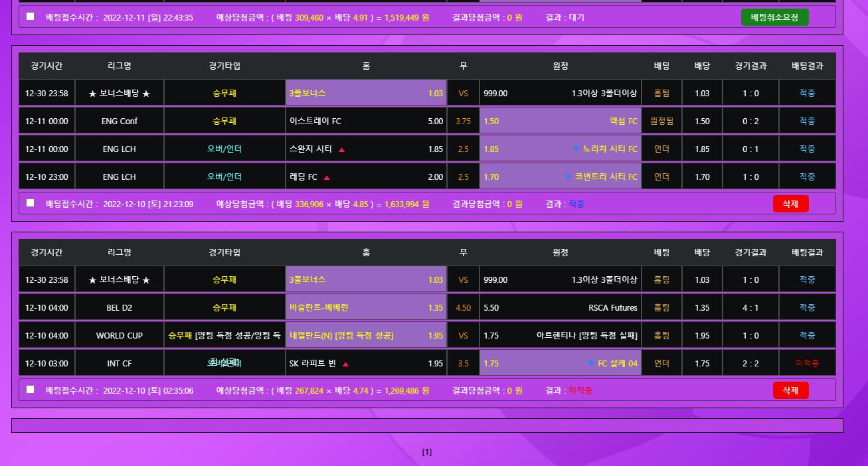Select the 네덜란드(N) 양팀 득점 성공 pick
868x466 pixels.
tap(366, 336)
